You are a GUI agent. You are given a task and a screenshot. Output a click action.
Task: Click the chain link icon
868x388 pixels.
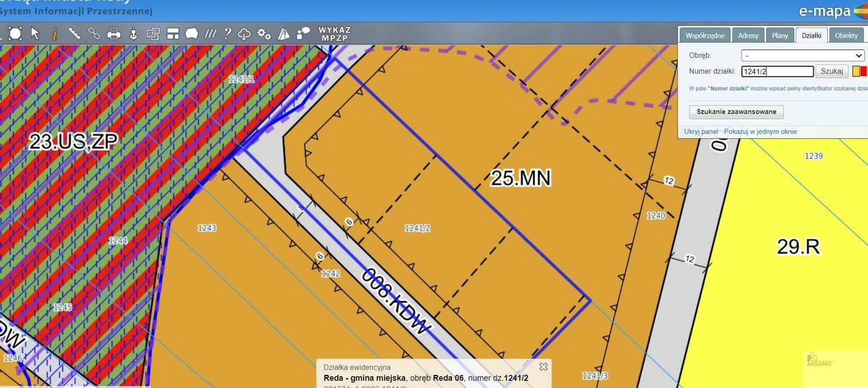click(94, 34)
